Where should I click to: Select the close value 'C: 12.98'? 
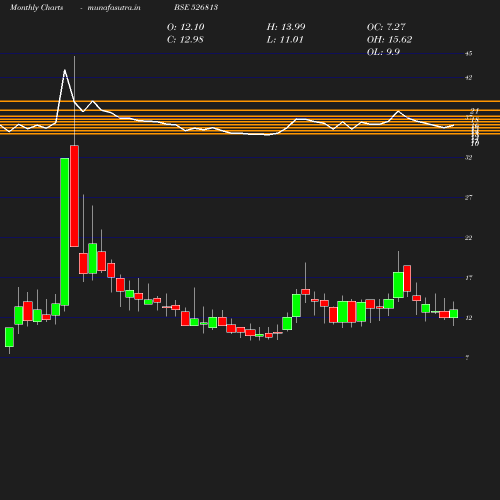point(185,40)
